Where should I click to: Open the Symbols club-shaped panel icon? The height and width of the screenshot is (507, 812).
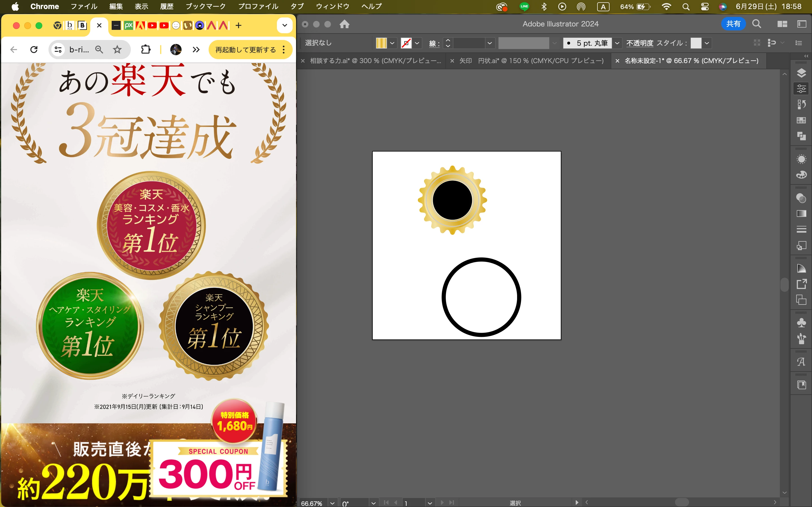(x=801, y=323)
